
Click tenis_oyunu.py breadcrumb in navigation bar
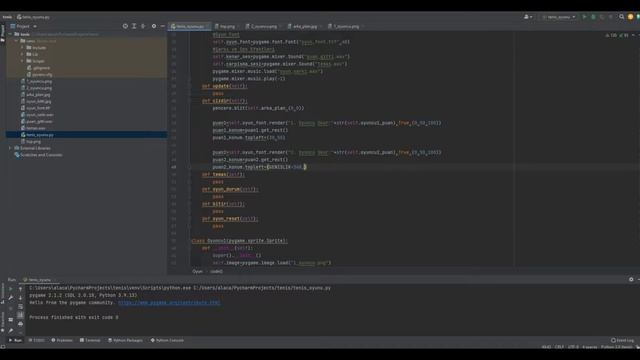click(x=33, y=17)
